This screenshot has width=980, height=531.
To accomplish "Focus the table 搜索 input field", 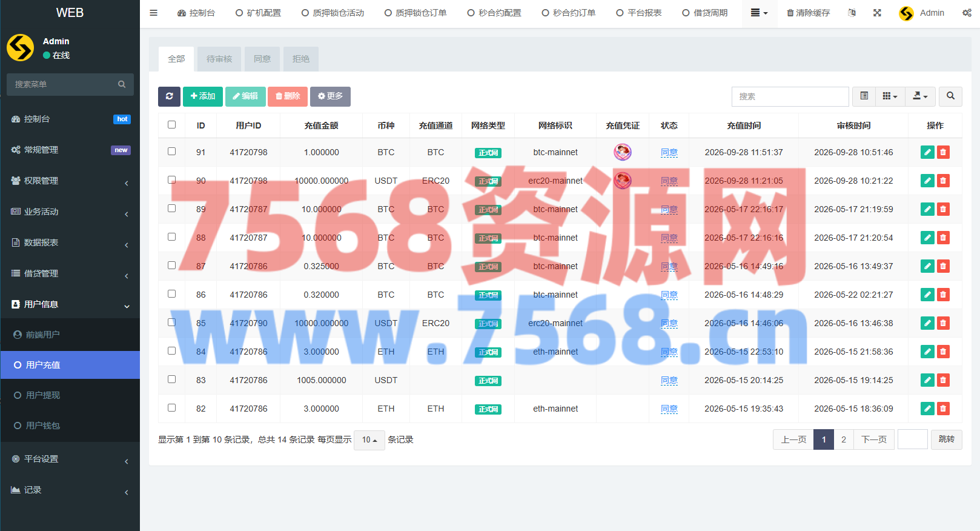I will tap(790, 96).
